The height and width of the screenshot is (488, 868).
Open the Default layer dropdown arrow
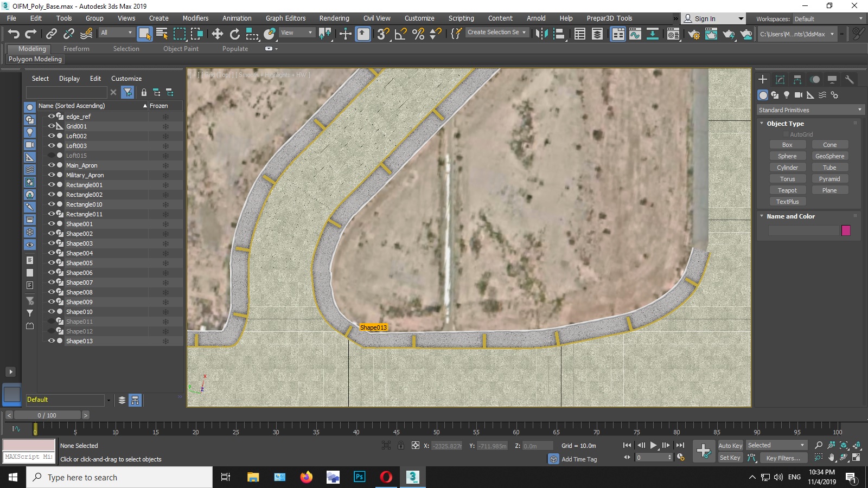click(x=108, y=400)
